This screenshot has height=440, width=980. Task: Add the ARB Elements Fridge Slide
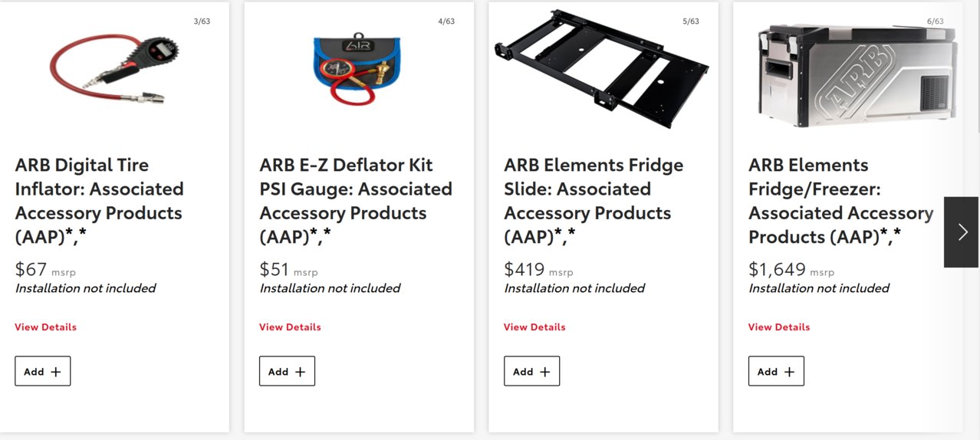[531, 371]
